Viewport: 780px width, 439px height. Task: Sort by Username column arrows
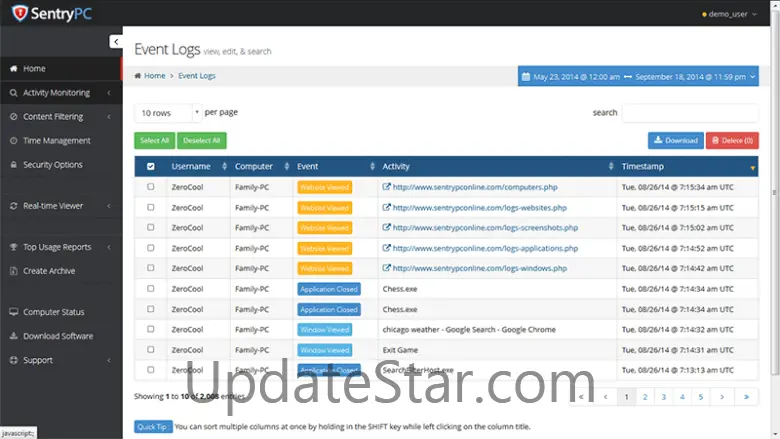[x=224, y=167]
